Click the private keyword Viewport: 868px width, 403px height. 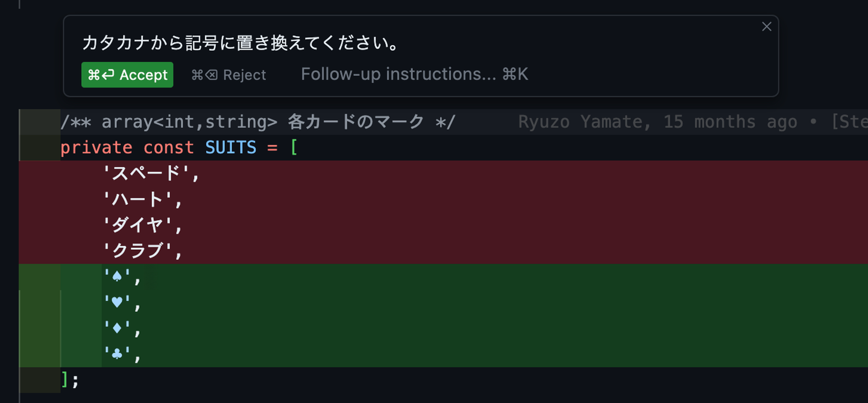tap(96, 148)
